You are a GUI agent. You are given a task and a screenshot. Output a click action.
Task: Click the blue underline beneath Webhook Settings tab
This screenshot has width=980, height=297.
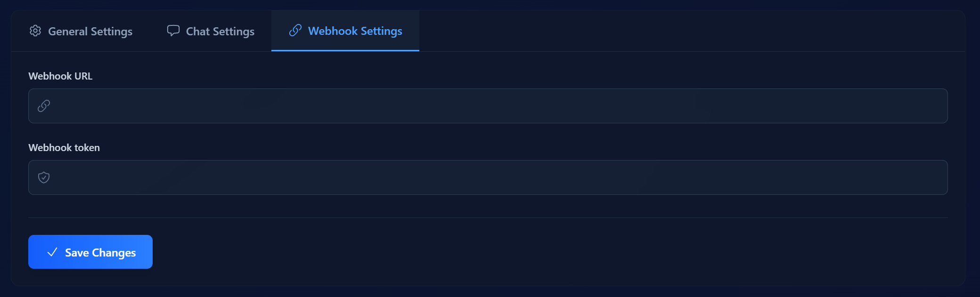click(x=345, y=50)
